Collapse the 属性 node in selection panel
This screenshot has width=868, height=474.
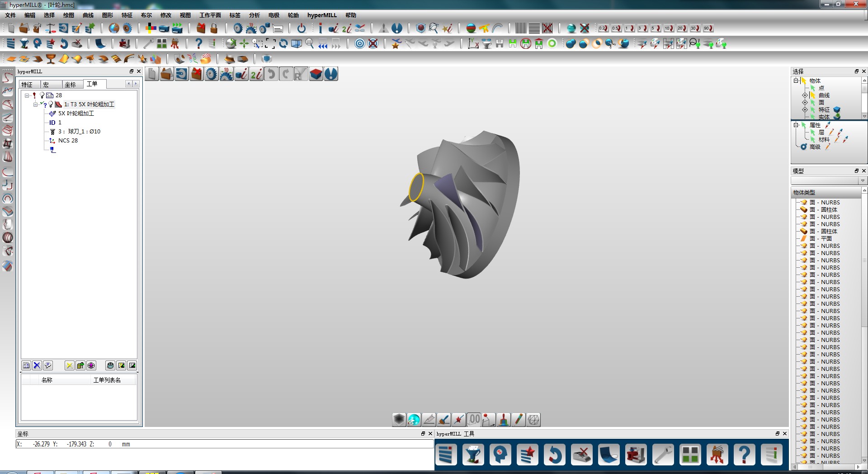click(x=796, y=125)
